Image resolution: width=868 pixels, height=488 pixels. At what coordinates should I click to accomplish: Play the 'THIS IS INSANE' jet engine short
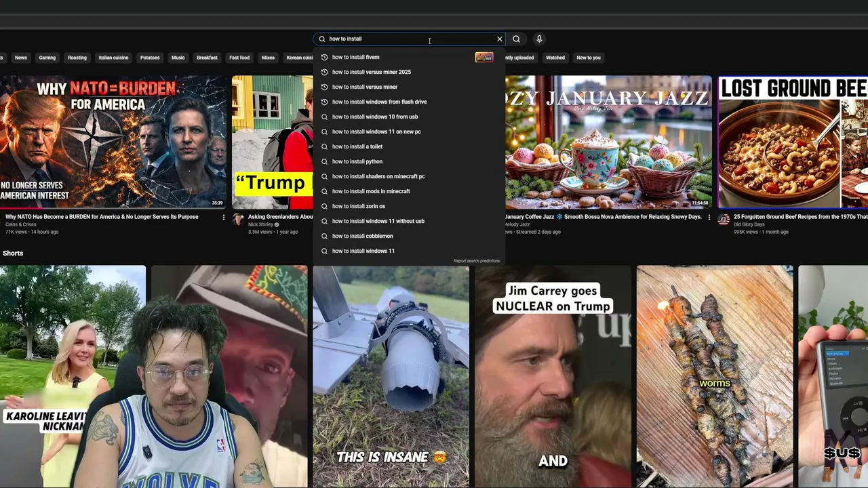(x=391, y=376)
